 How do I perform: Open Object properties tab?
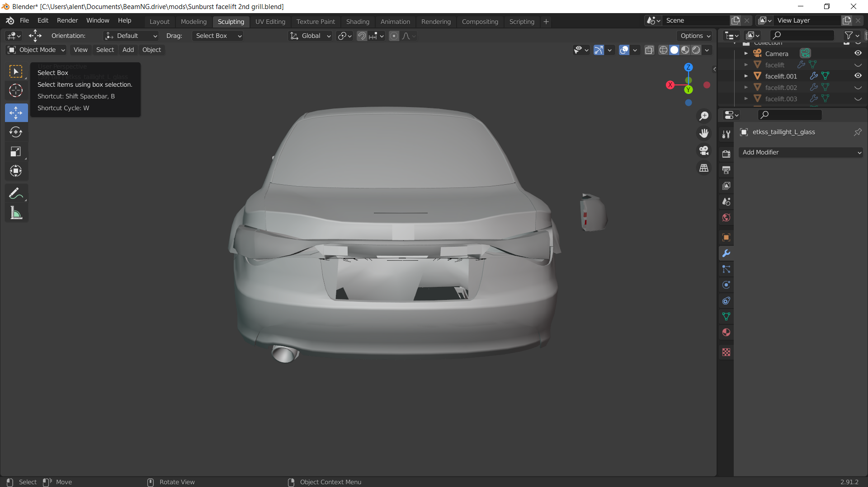pyautogui.click(x=726, y=237)
